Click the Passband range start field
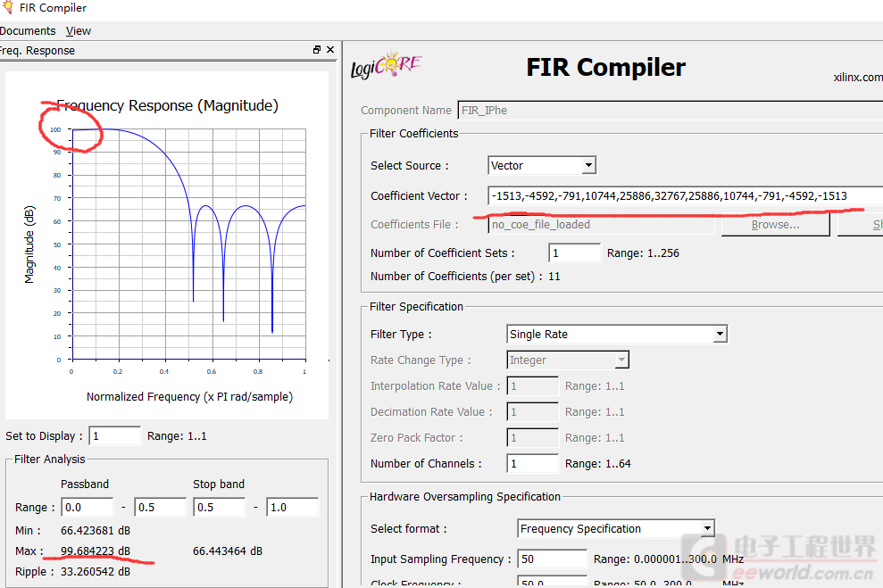Image resolution: width=883 pixels, height=588 pixels. pyautogui.click(x=87, y=508)
